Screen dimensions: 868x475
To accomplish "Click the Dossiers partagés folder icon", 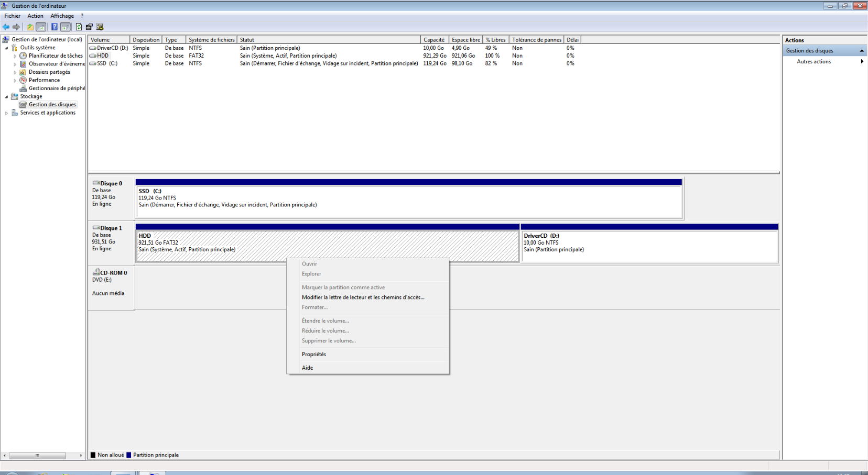I will coord(23,72).
